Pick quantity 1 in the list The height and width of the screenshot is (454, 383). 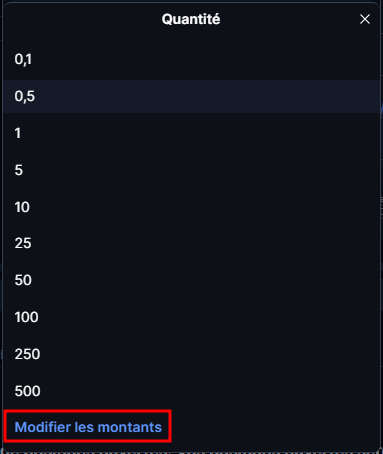click(192, 133)
